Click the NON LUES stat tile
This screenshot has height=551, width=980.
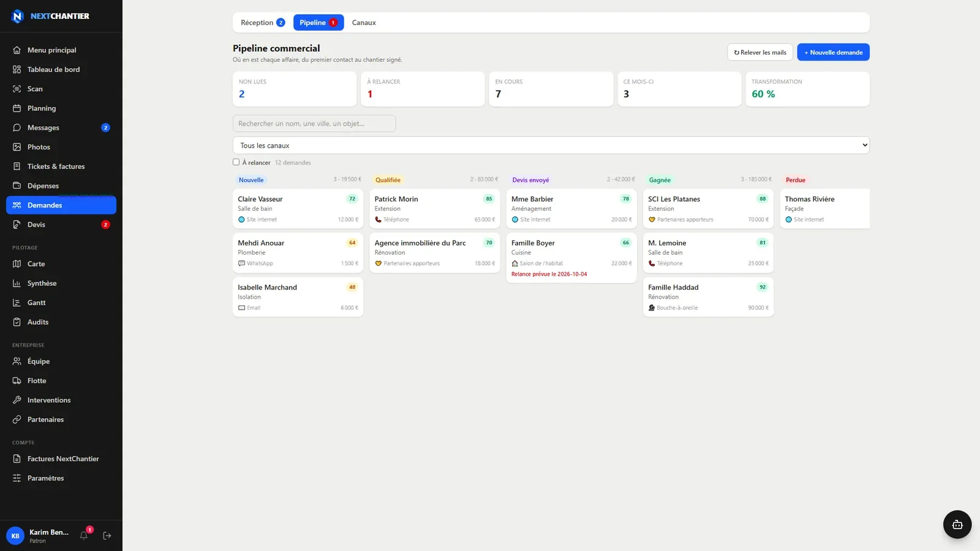pyautogui.click(x=295, y=89)
